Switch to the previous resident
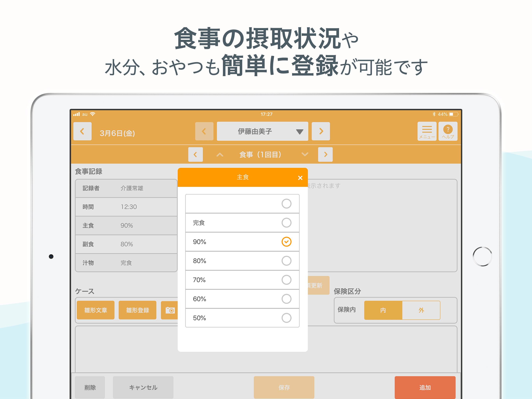This screenshot has width=532, height=399. (204, 131)
